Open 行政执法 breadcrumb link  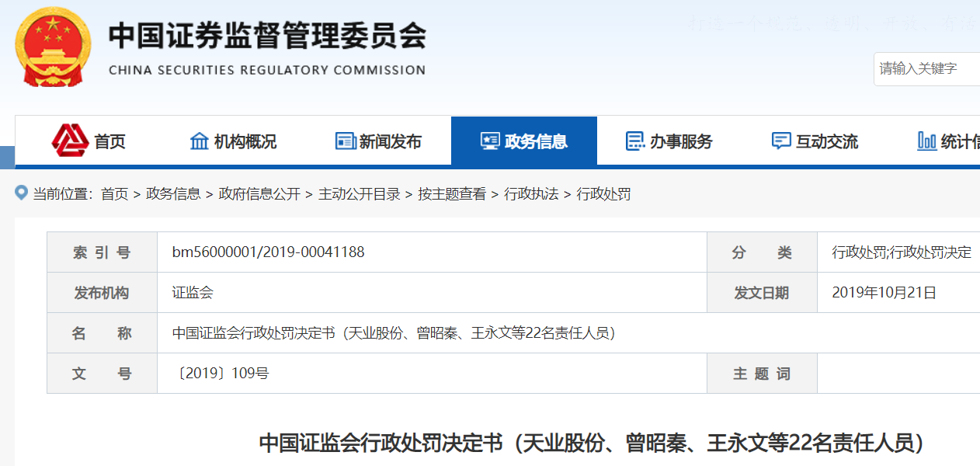pos(531,194)
